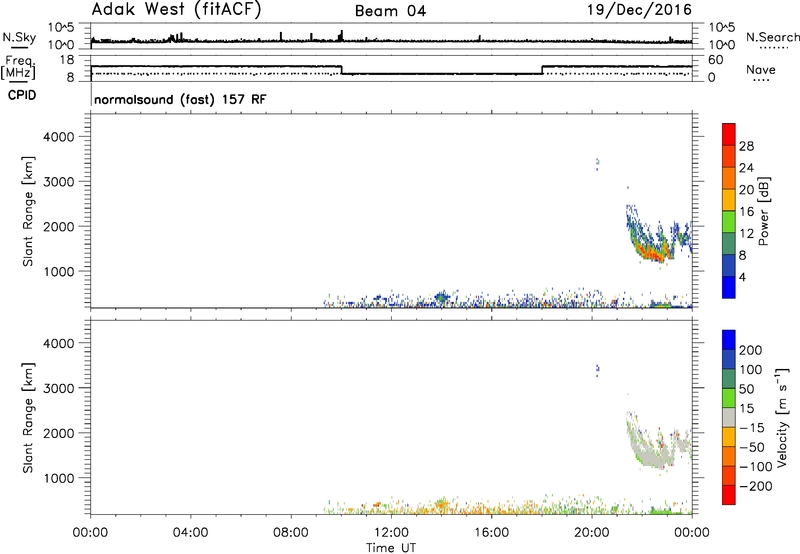The width and height of the screenshot is (800, 554).
Task: Click the '28' tick on Power colorbar
Action: (746, 146)
